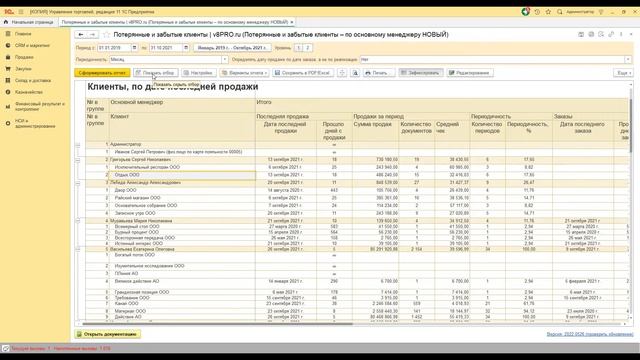Click the Печать button
This screenshot has height=360, width=640.
(378, 73)
